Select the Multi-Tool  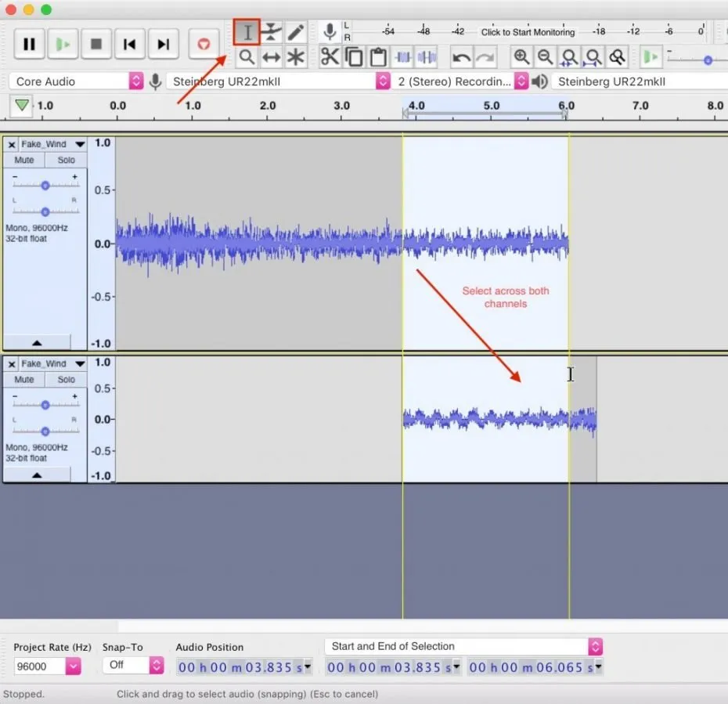297,56
